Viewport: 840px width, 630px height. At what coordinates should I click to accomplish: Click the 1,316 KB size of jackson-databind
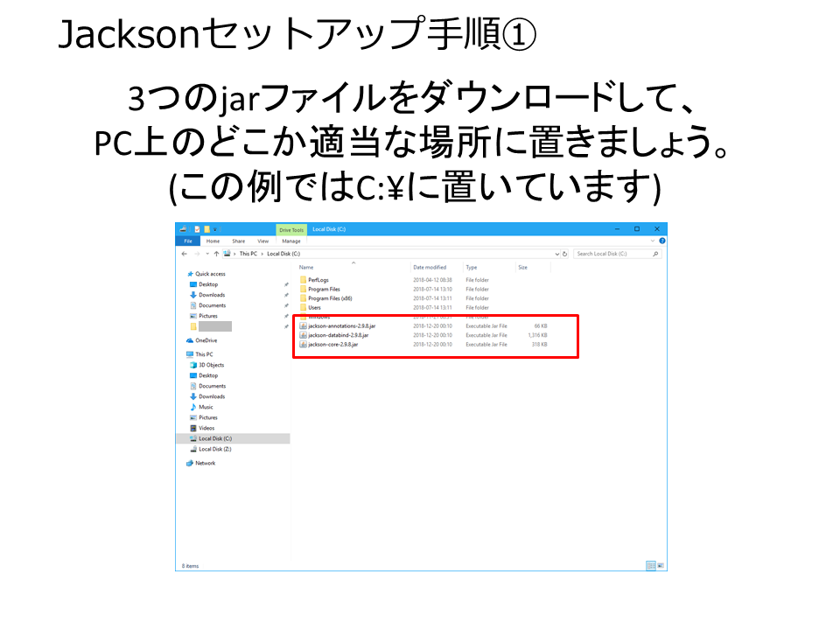(x=538, y=335)
